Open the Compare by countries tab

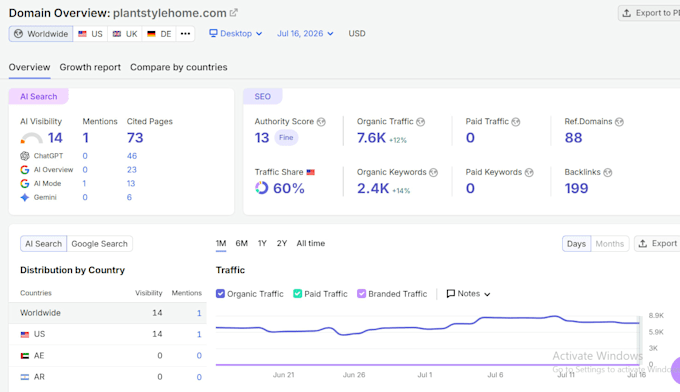click(x=179, y=67)
